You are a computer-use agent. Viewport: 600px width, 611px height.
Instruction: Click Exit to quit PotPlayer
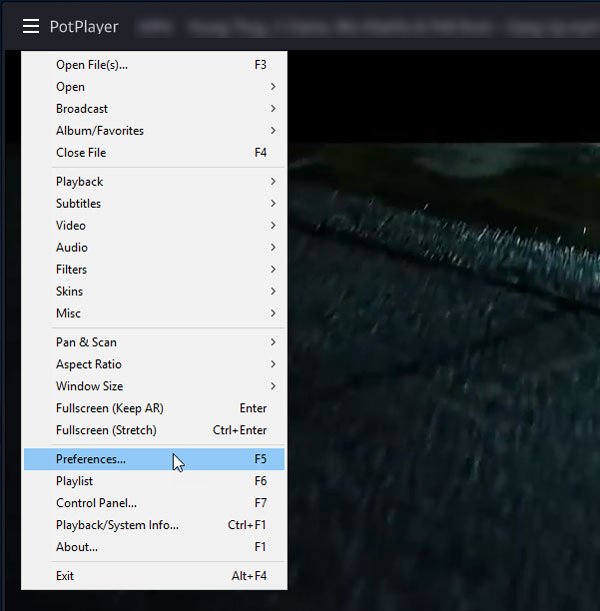click(65, 576)
